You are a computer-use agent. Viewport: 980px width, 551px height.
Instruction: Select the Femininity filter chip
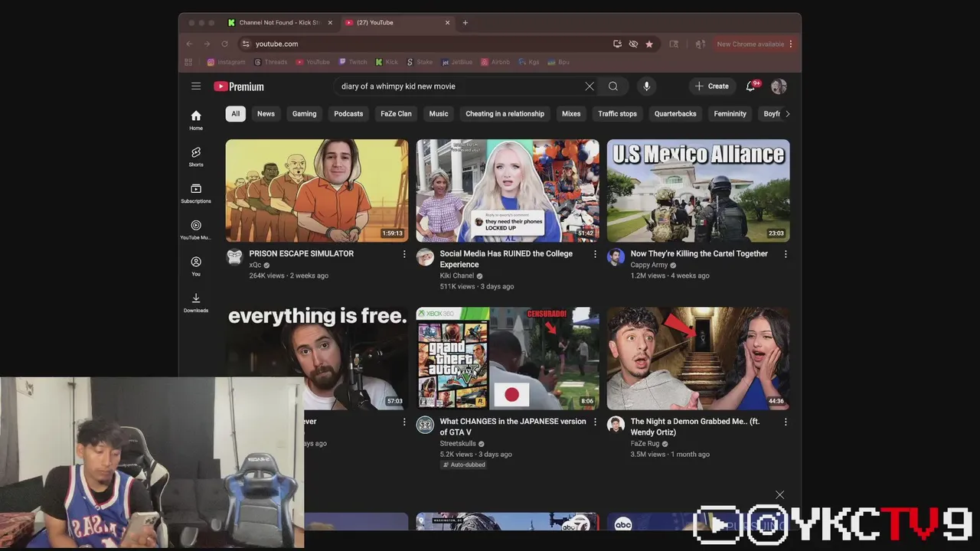pyautogui.click(x=730, y=114)
